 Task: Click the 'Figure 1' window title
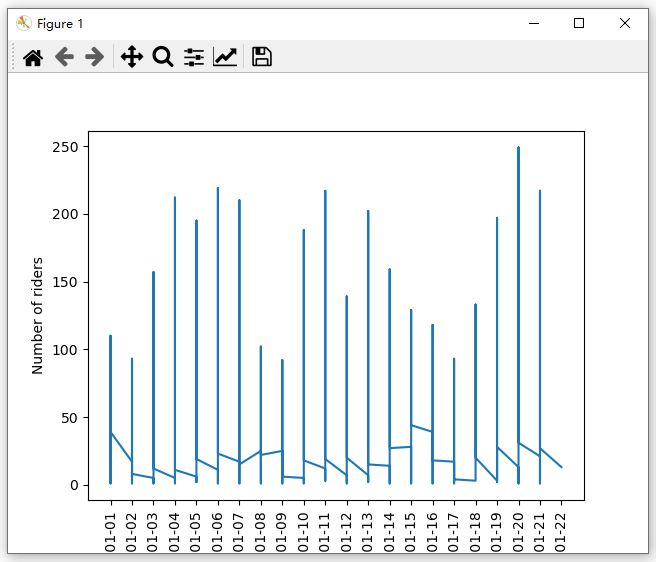(60, 24)
